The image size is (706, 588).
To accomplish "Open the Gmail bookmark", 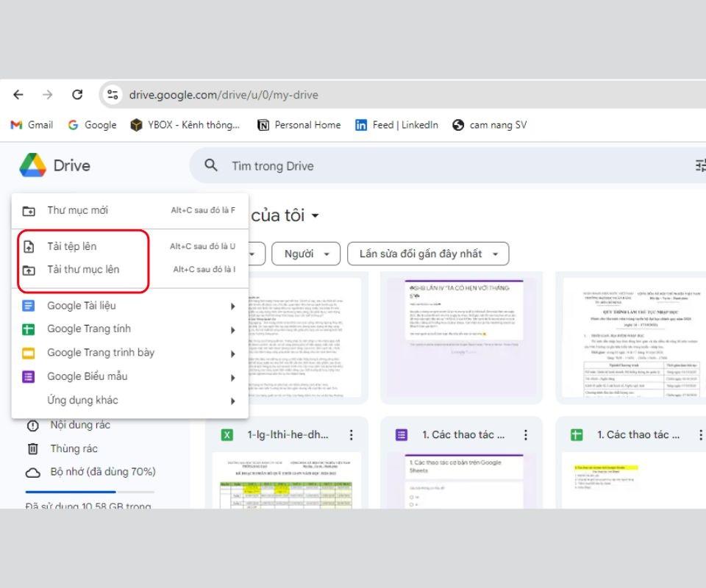I will pos(32,125).
